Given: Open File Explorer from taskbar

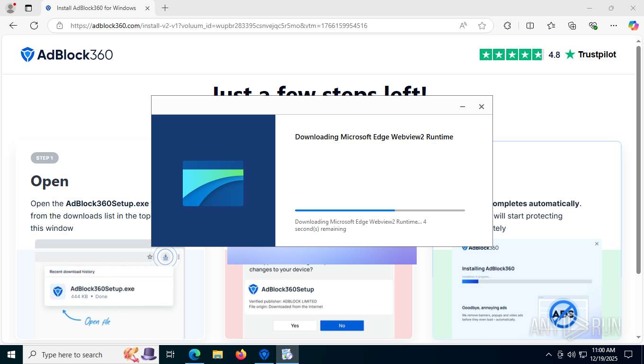Looking at the screenshot, I should click(218, 355).
